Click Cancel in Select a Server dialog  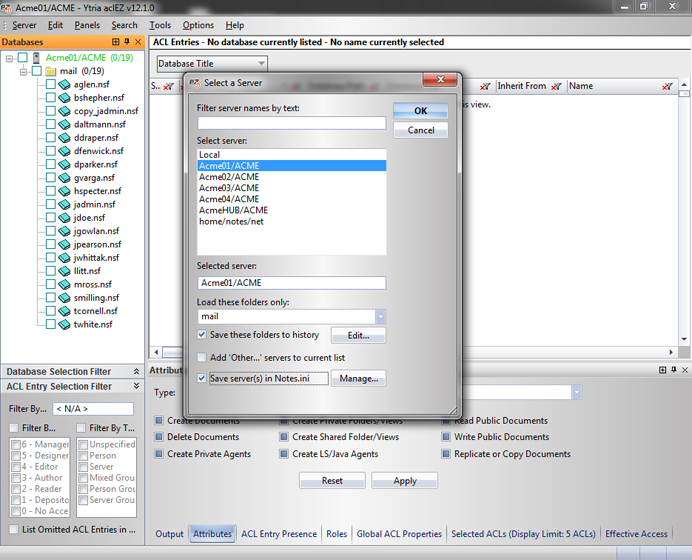click(421, 130)
